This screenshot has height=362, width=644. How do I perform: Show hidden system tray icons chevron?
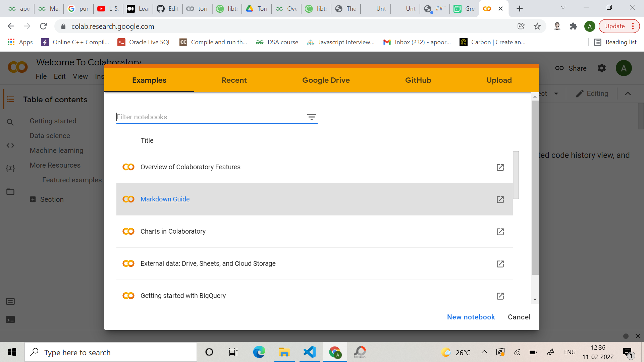point(484,352)
